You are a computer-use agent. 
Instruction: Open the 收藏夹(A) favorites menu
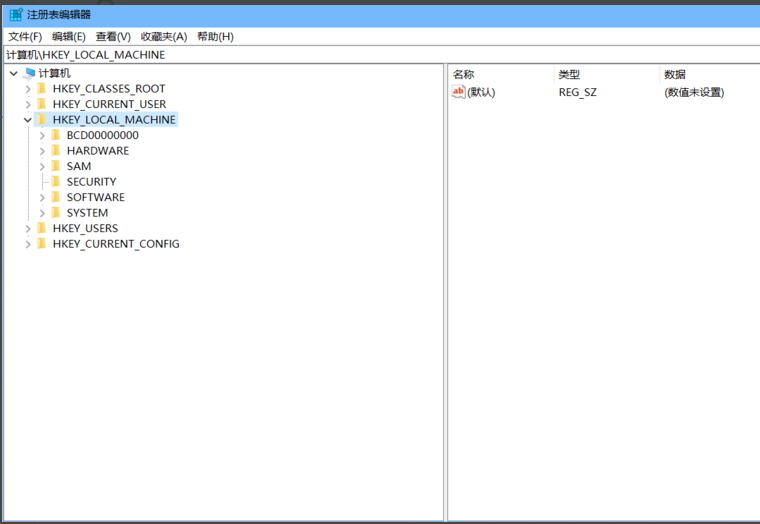click(163, 37)
